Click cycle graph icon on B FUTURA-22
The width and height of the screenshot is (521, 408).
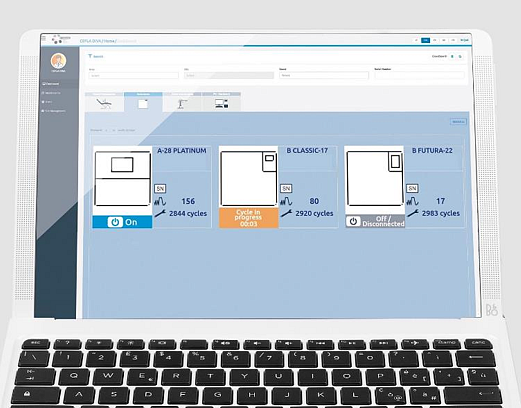point(412,201)
